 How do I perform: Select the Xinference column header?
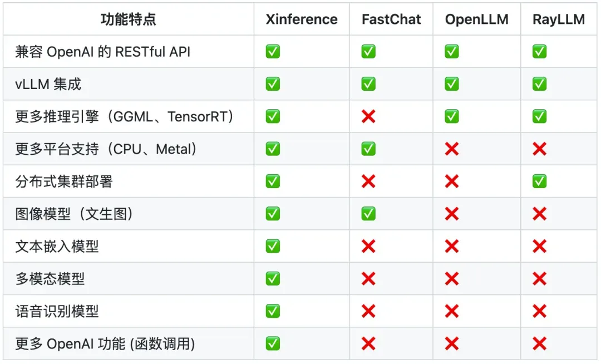point(302,19)
